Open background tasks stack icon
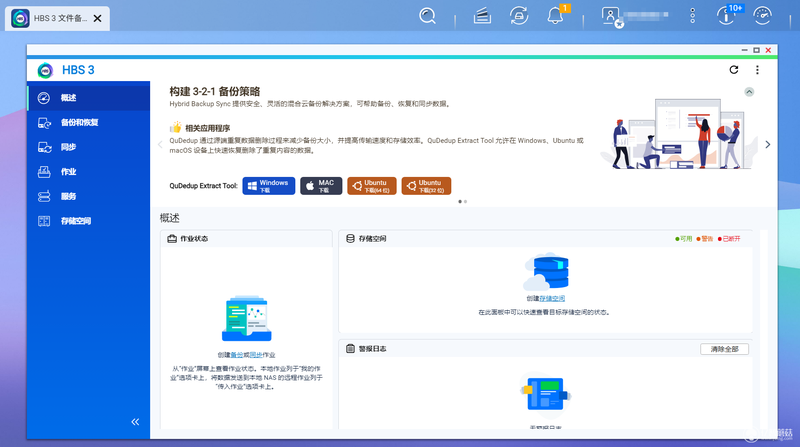Viewport: 800px width, 447px height. tap(482, 16)
